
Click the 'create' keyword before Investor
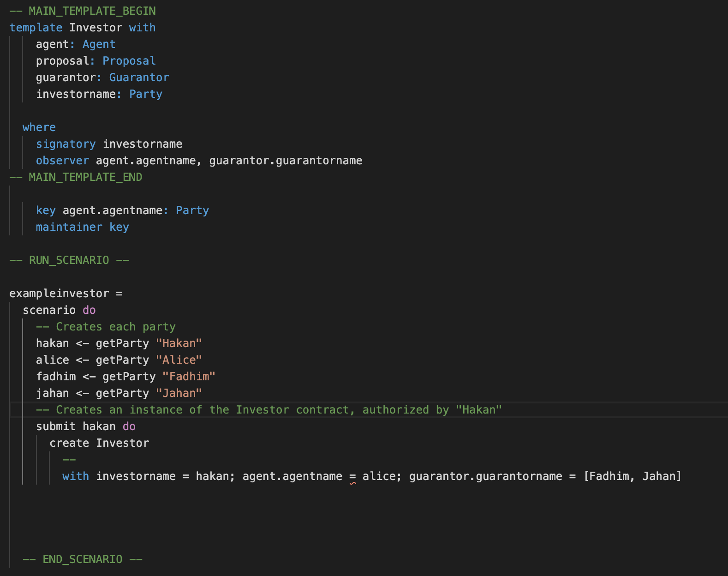pyautogui.click(x=69, y=443)
